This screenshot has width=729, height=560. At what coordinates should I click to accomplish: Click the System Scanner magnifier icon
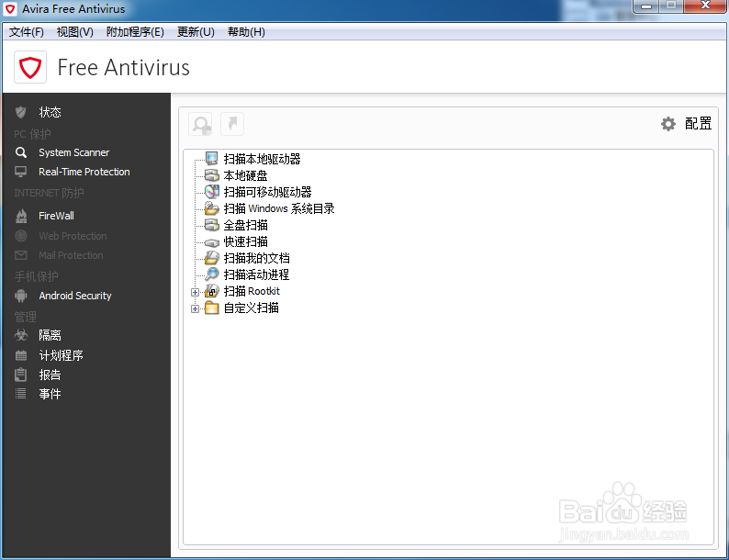(x=21, y=152)
